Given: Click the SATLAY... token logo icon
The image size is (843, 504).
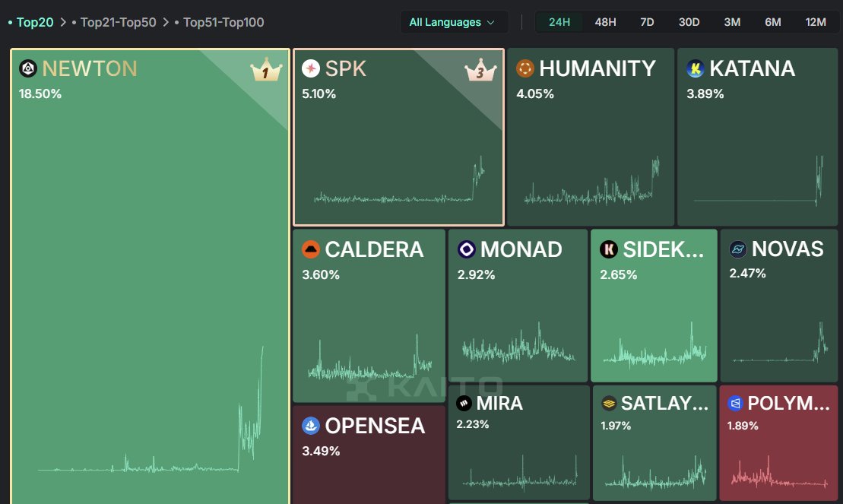Looking at the screenshot, I should click(609, 403).
